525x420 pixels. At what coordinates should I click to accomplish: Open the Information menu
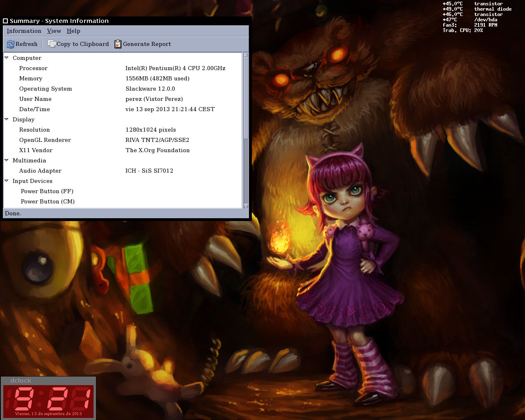click(x=24, y=31)
